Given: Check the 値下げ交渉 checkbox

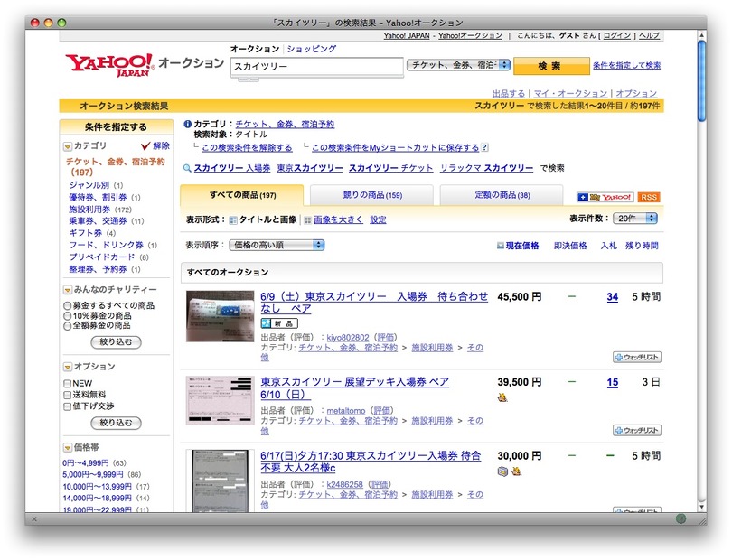Looking at the screenshot, I should [67, 406].
